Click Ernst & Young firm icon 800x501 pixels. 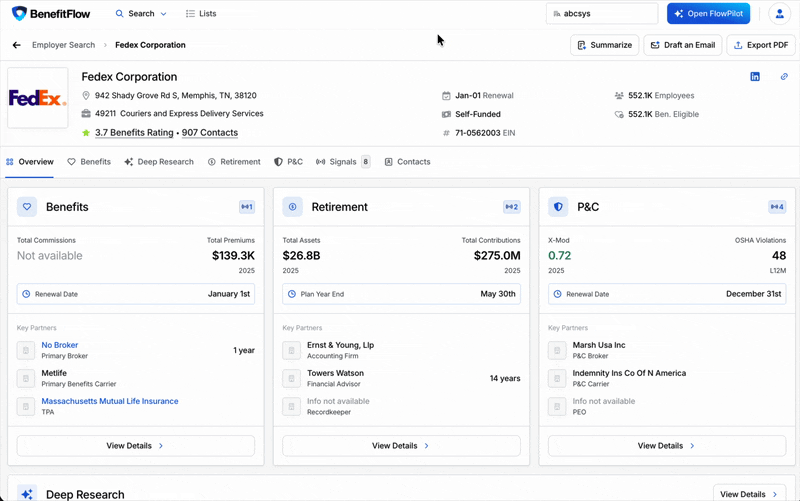pyautogui.click(x=291, y=350)
